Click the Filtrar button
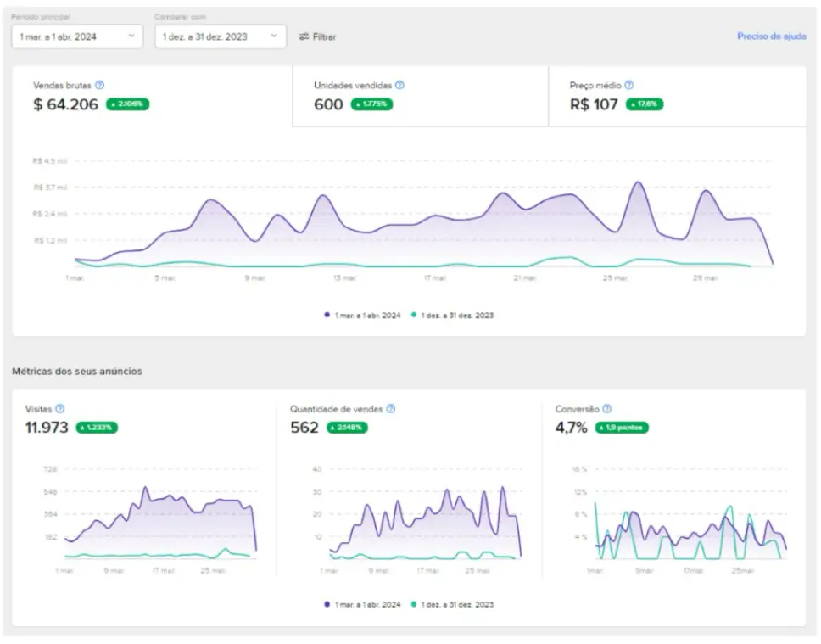The width and height of the screenshot is (821, 644). [x=318, y=36]
